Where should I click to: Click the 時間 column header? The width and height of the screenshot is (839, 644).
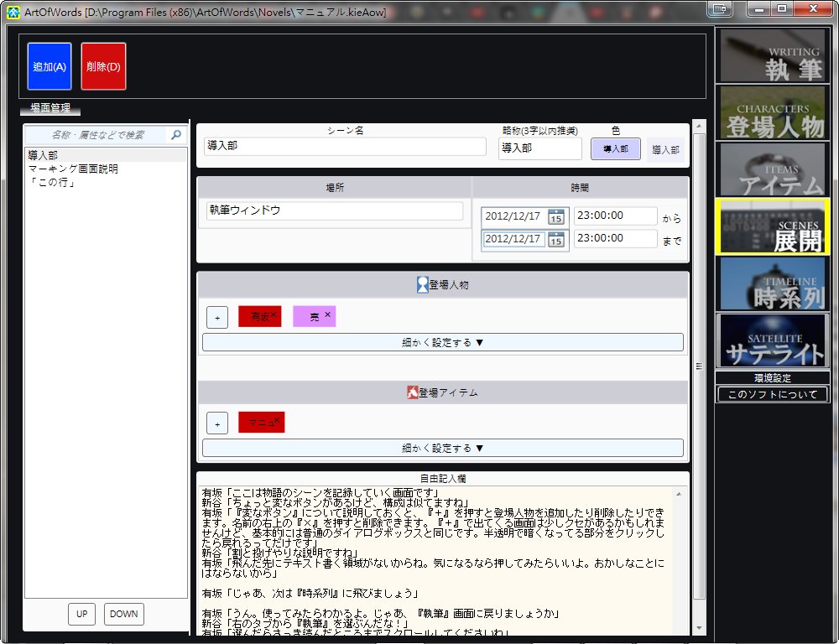(580, 188)
